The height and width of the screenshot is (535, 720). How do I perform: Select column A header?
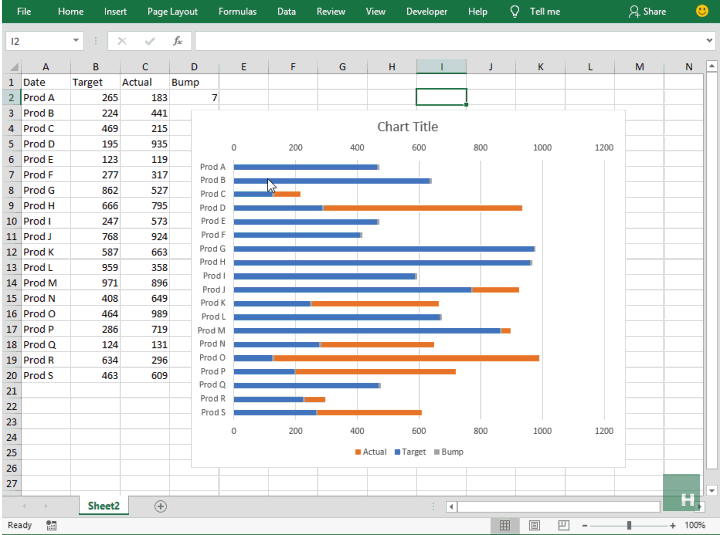coord(46,67)
